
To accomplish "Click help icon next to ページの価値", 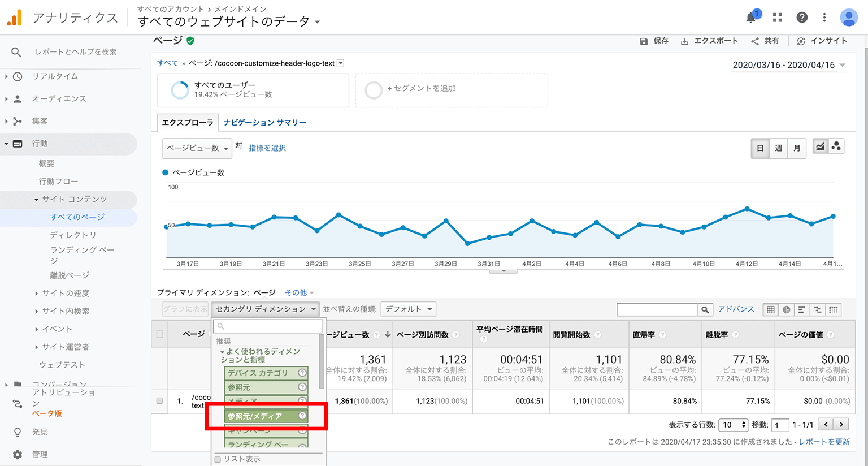I will [830, 335].
